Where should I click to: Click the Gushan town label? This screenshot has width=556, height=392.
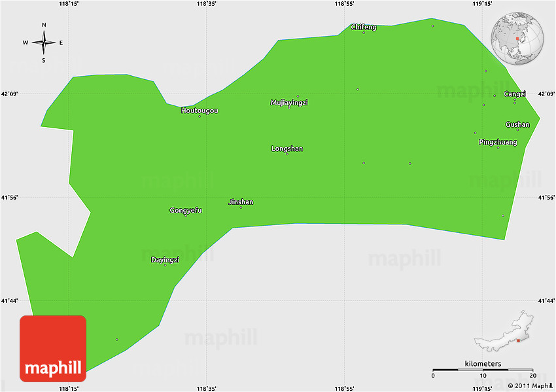[517, 124]
